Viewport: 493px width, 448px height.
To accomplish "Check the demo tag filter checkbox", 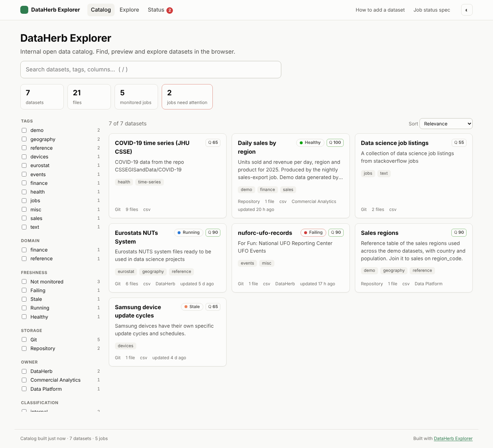I will 24,130.
